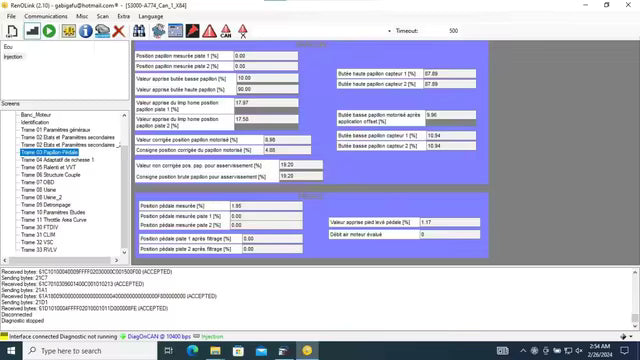Screen dimensions: 640x360
Task: Open File Explorer from the taskbar
Action: [x=216, y=351]
